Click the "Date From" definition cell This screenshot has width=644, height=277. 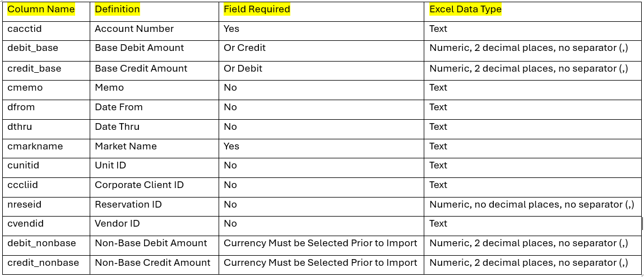(119, 107)
